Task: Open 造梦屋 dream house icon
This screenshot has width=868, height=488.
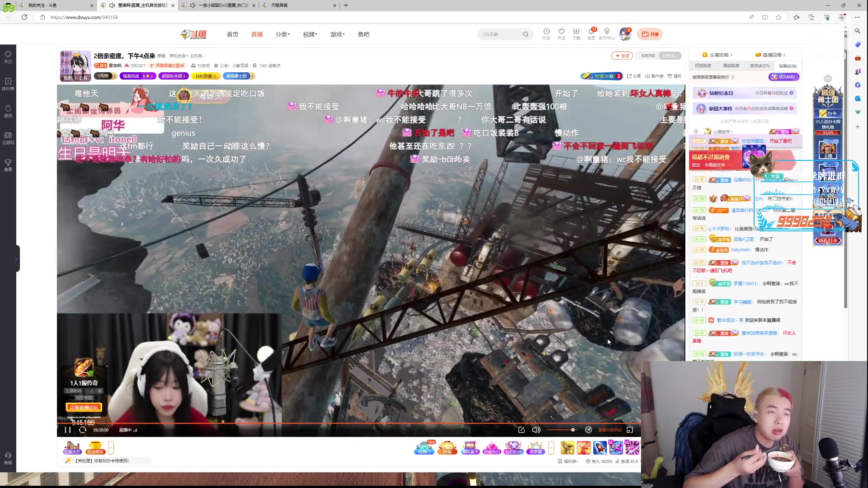Action: tap(535, 447)
